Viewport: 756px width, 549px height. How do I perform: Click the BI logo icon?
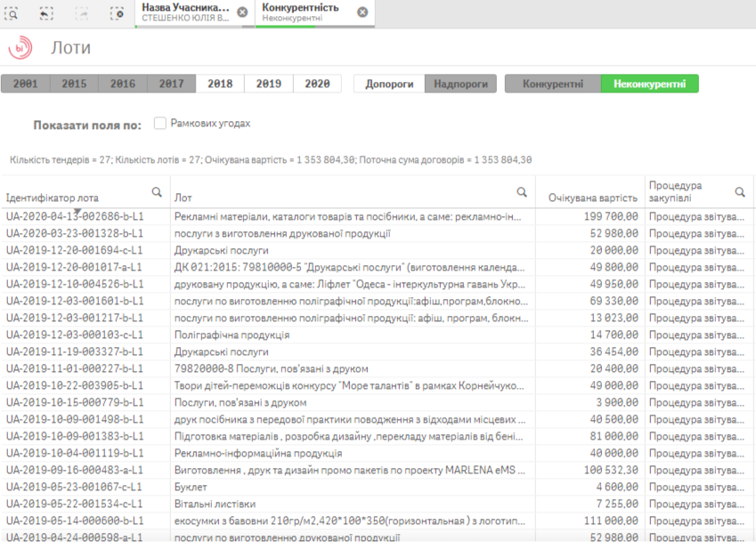(20, 48)
